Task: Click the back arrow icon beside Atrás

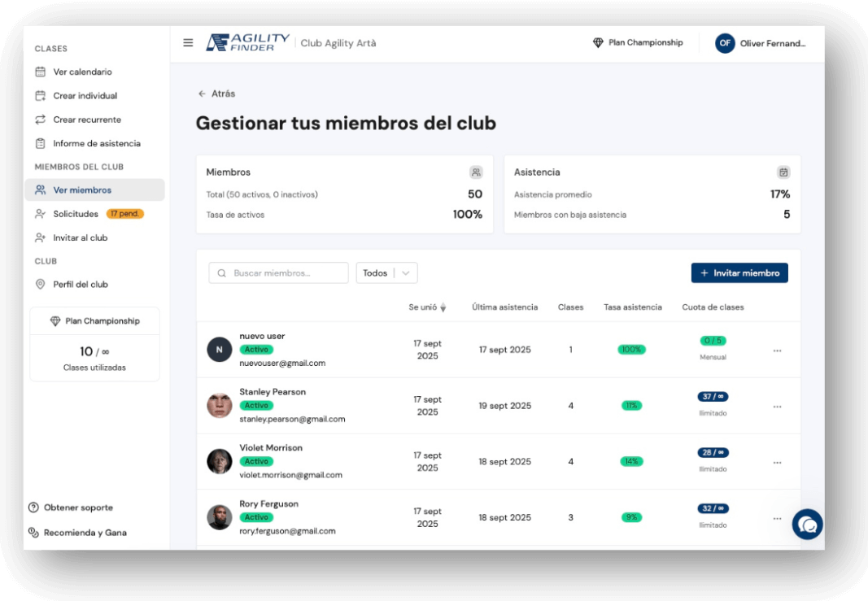Action: [x=202, y=94]
